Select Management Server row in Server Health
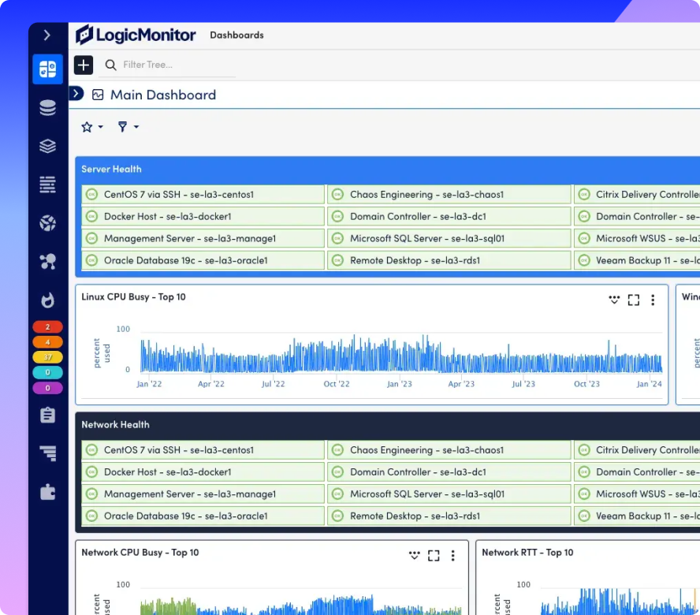The width and height of the screenshot is (700, 615). click(x=203, y=238)
